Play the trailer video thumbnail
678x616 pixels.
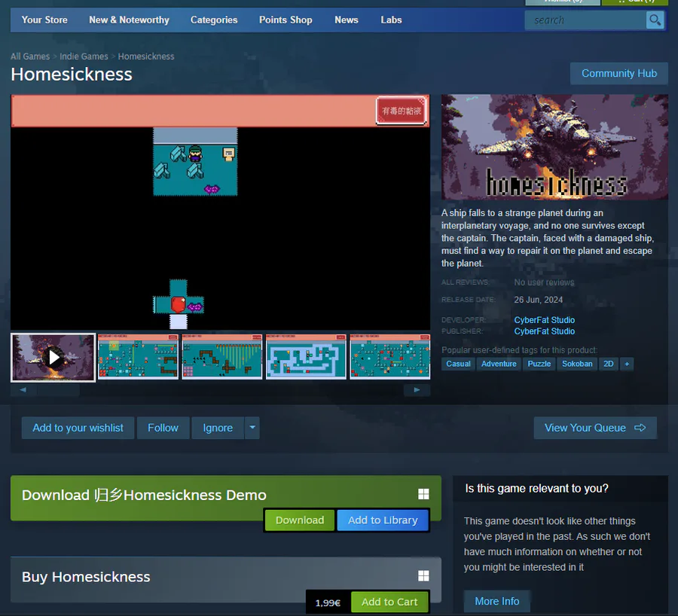coord(53,358)
